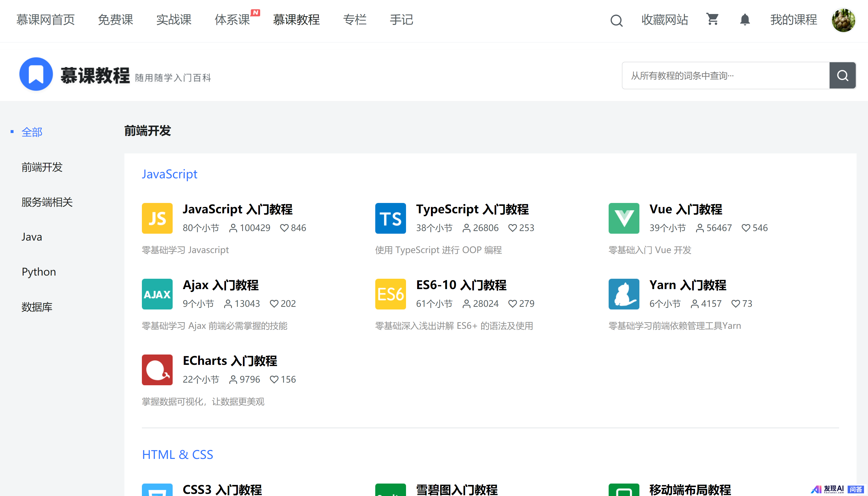868x496 pixels.
Task: Click the dark search submit button
Action: click(843, 75)
